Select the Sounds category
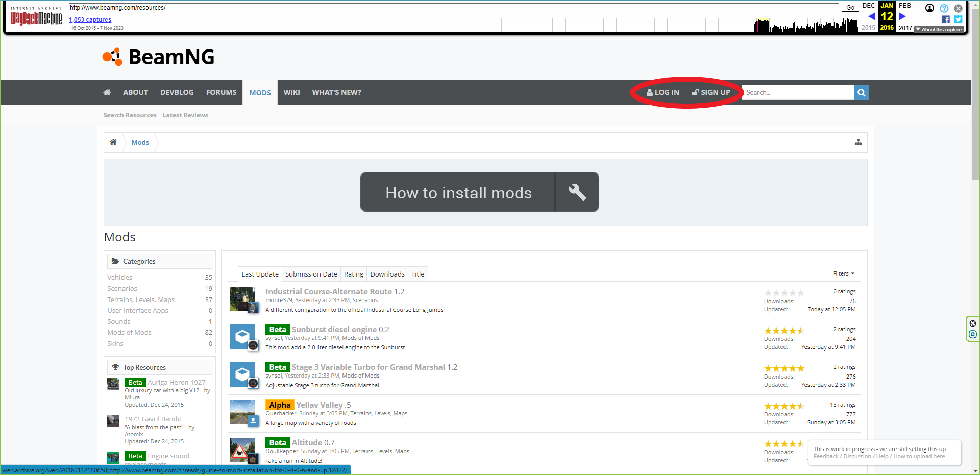Viewport: 980px width, 475px height. 119,321
